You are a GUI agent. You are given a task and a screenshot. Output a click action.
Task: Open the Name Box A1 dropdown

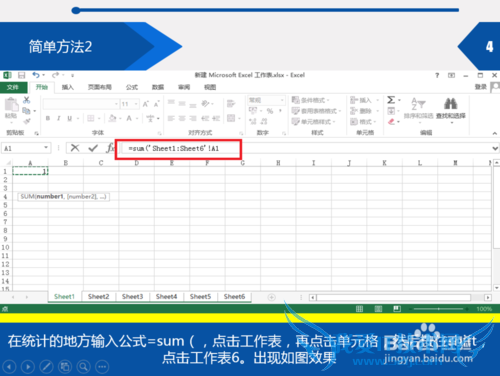point(46,147)
